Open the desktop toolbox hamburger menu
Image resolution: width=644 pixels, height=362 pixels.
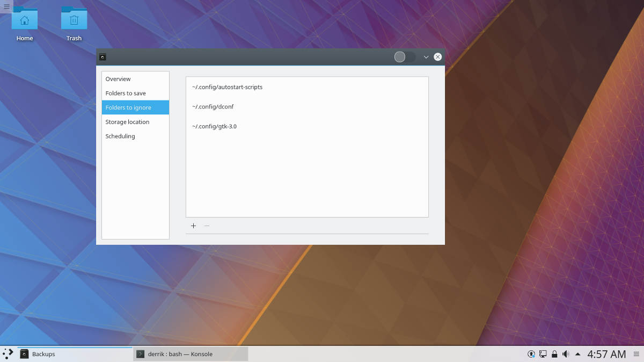point(6,6)
